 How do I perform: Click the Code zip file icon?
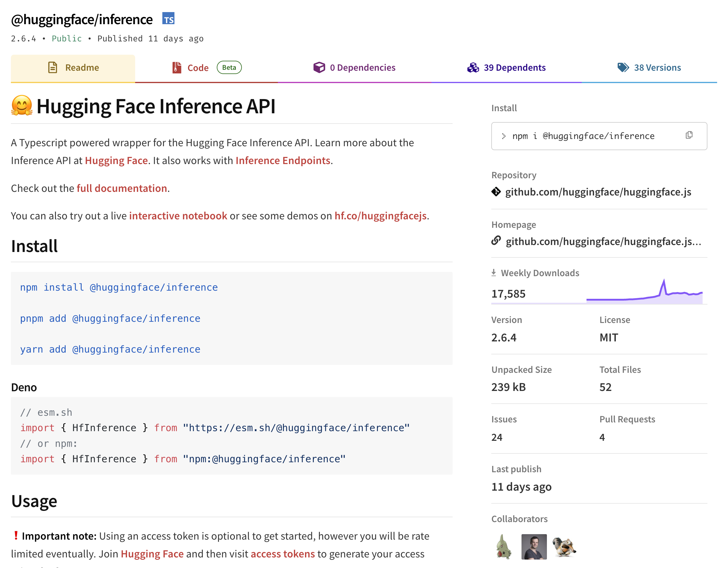pyautogui.click(x=177, y=68)
